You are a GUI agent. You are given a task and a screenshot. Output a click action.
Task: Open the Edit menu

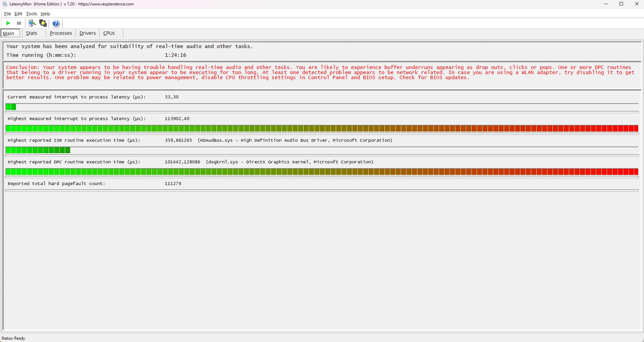coord(18,14)
